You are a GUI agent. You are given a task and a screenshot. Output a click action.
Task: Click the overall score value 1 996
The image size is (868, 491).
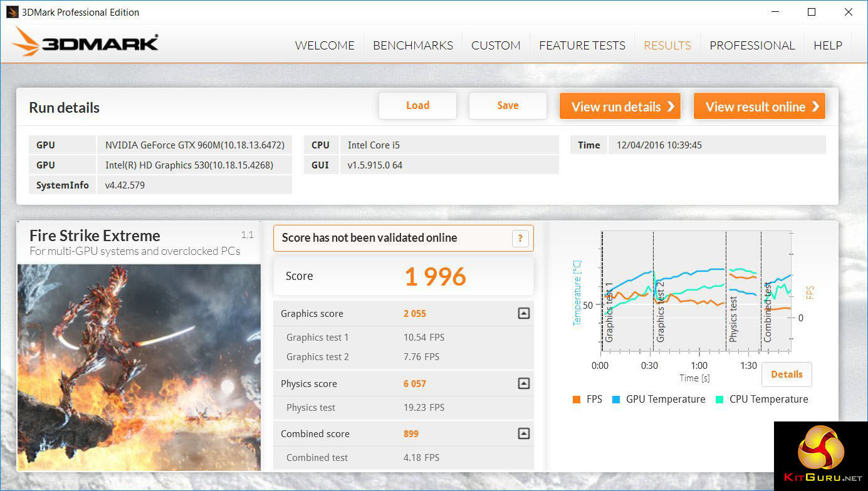(435, 277)
